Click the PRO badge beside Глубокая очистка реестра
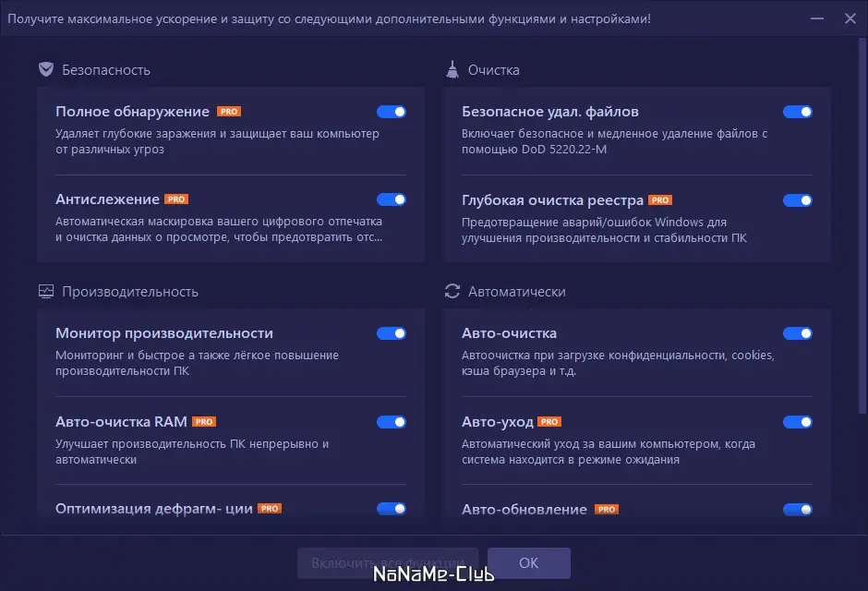Viewport: 868px width, 591px height. click(661, 199)
